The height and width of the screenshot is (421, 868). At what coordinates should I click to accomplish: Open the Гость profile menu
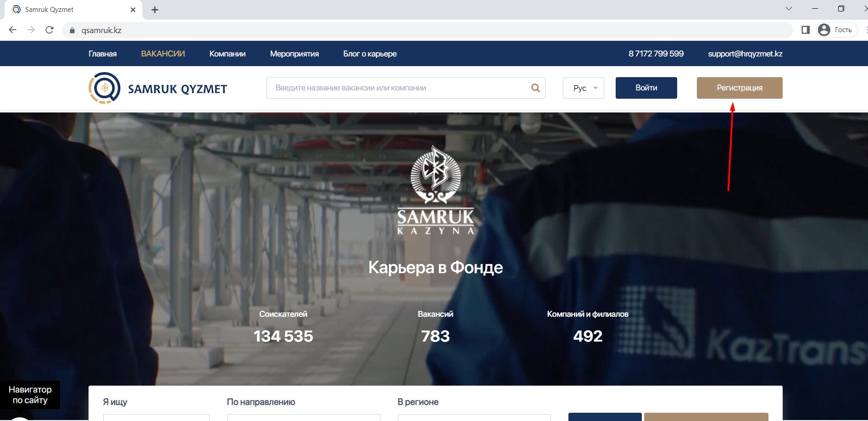[x=837, y=30]
